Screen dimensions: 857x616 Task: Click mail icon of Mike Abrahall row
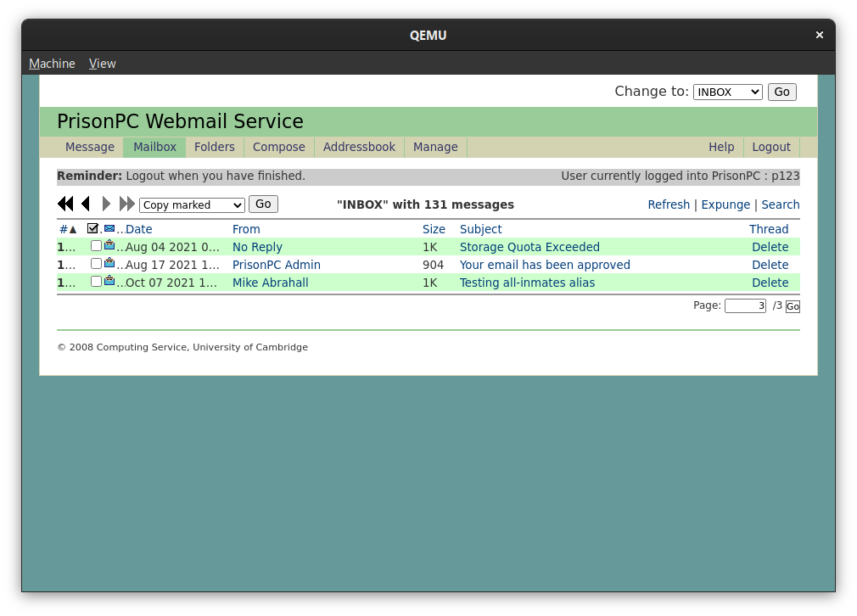coord(109,282)
